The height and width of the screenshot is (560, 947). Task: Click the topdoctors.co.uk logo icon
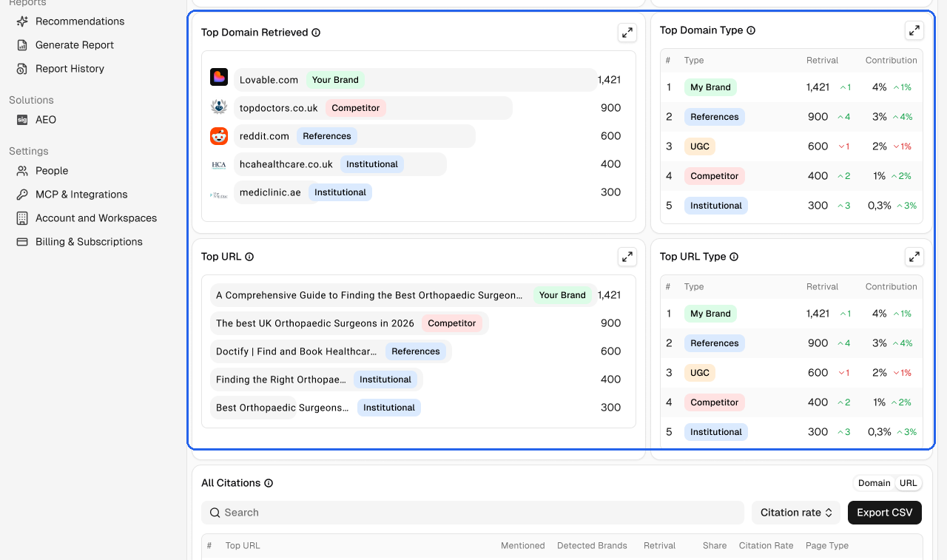click(219, 108)
